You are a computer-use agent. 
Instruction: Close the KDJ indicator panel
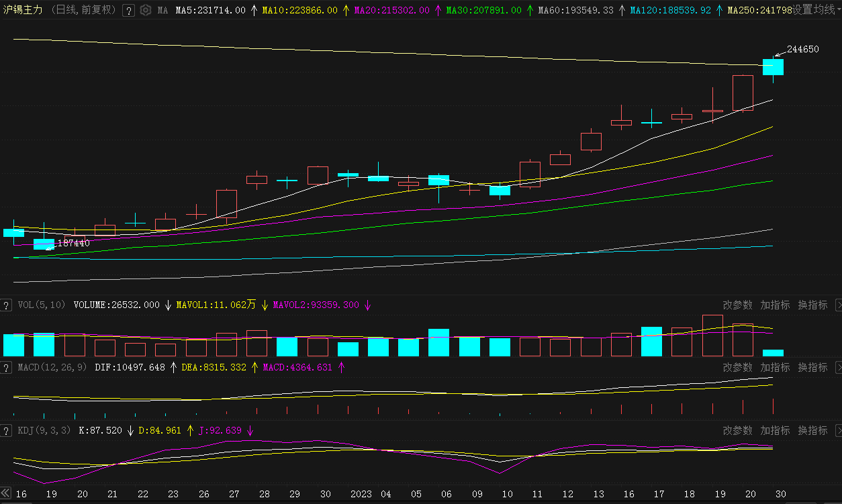838,431
